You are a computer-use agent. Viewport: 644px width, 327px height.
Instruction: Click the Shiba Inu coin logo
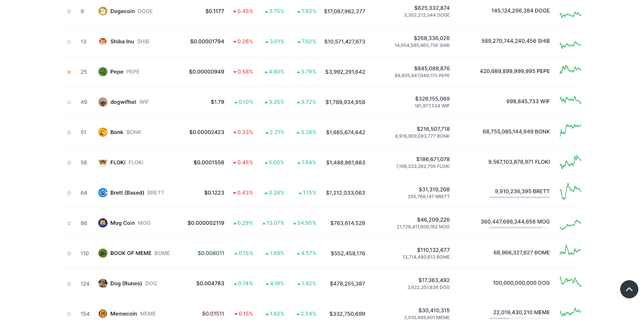point(103,41)
